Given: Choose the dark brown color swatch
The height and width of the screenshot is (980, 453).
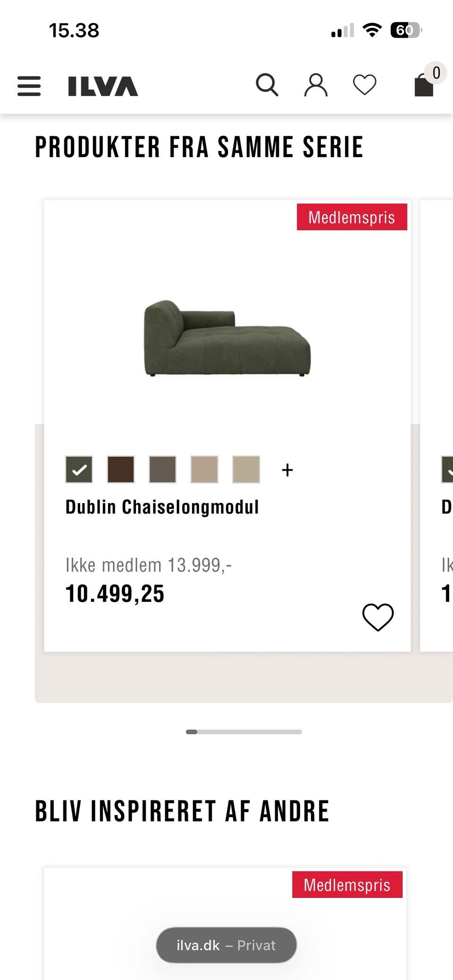Looking at the screenshot, I should point(121,470).
